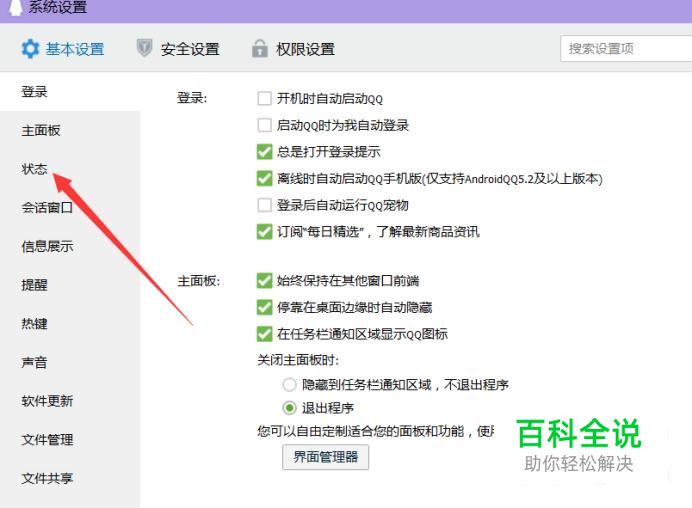Click the 界面管理器 button

coord(326,457)
